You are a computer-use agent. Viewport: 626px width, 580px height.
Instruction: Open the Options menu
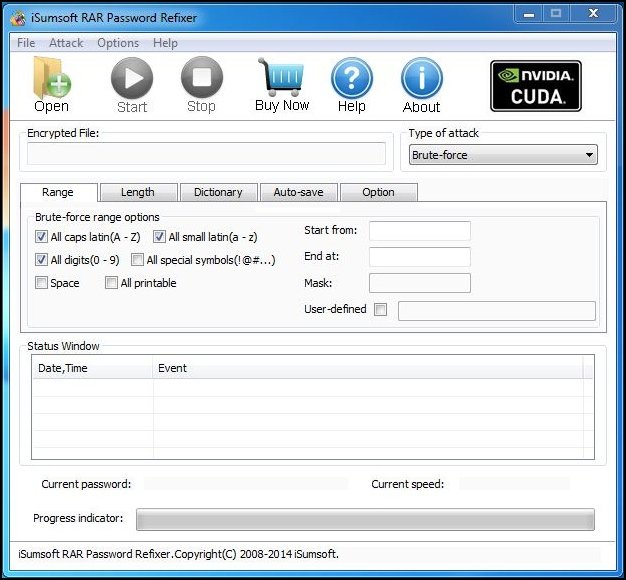click(x=118, y=43)
